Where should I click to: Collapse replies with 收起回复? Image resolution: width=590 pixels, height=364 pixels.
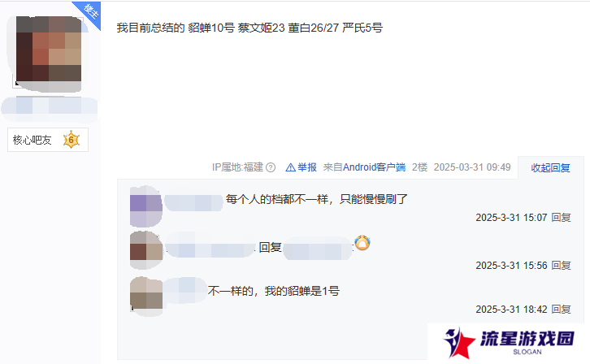(550, 167)
